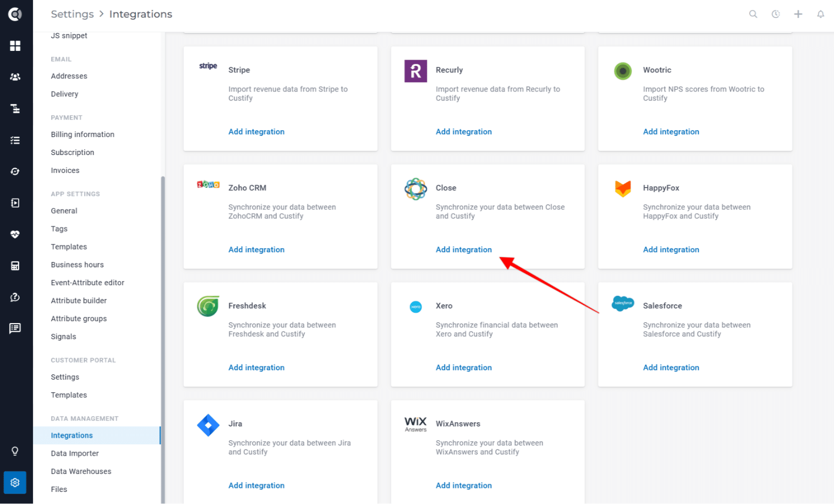Open the playbooks play icon in sidebar
The height and width of the screenshot is (504, 834).
point(15,203)
